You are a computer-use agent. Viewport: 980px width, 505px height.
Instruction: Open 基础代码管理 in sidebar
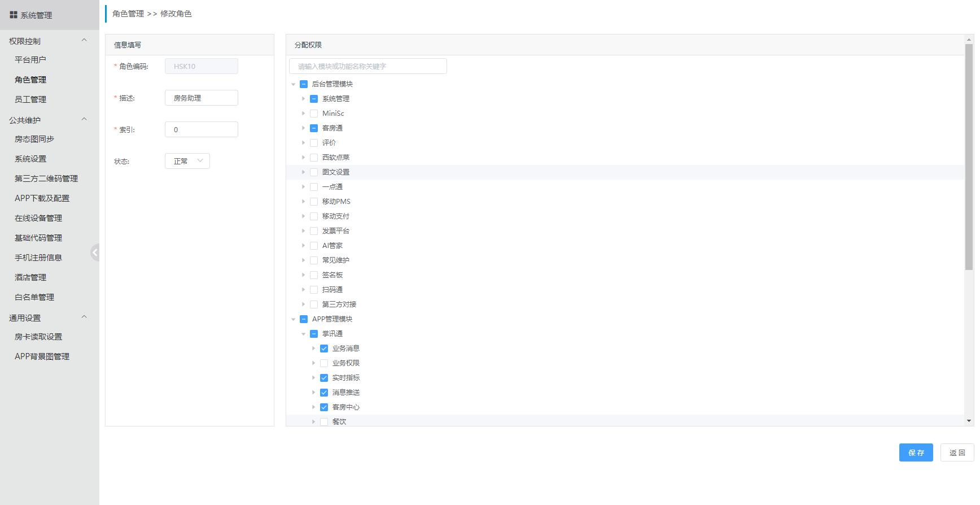pyautogui.click(x=38, y=238)
